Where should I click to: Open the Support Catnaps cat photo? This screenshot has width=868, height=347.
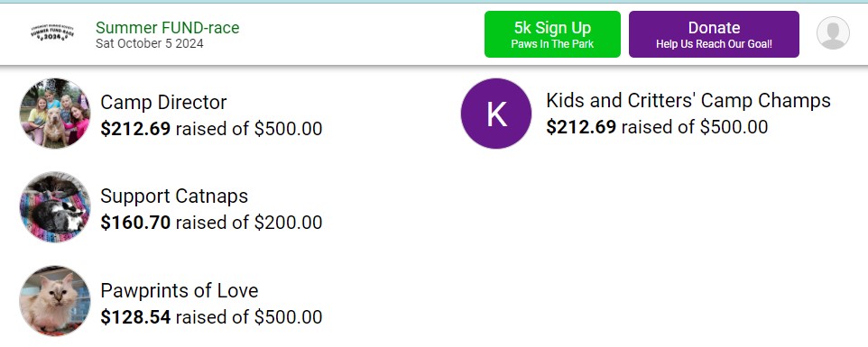[55, 207]
